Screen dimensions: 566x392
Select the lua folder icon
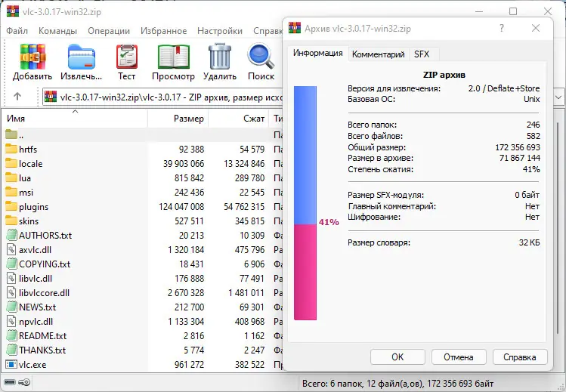(x=11, y=177)
